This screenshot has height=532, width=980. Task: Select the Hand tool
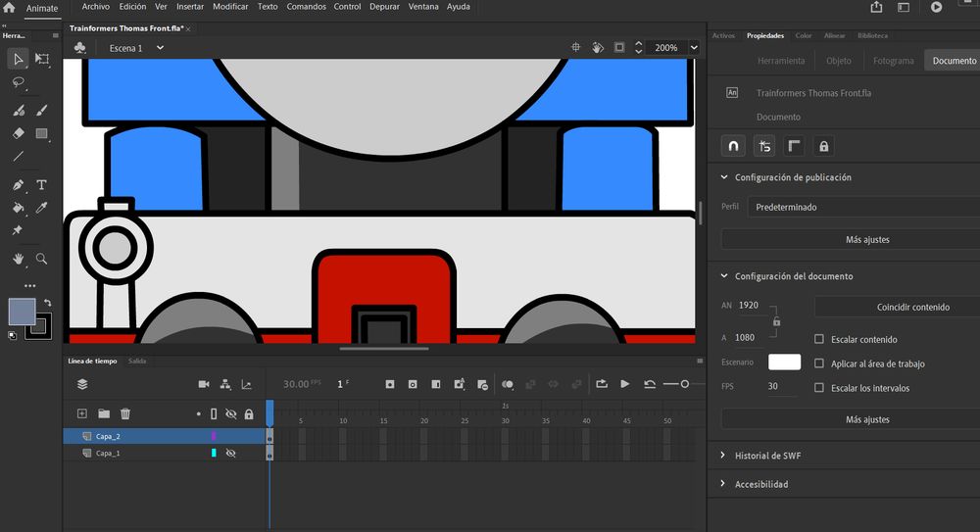19,259
